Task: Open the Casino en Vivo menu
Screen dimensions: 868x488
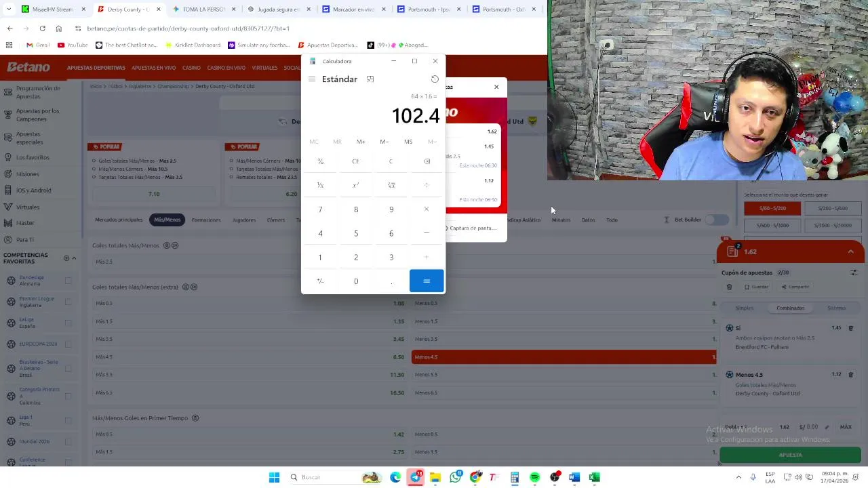Action: point(226,68)
